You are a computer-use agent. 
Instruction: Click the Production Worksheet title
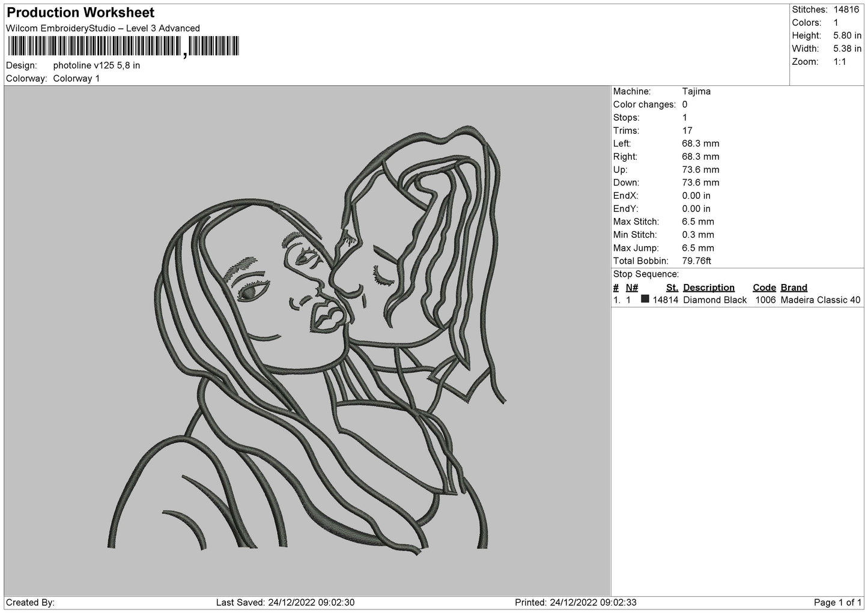[80, 13]
